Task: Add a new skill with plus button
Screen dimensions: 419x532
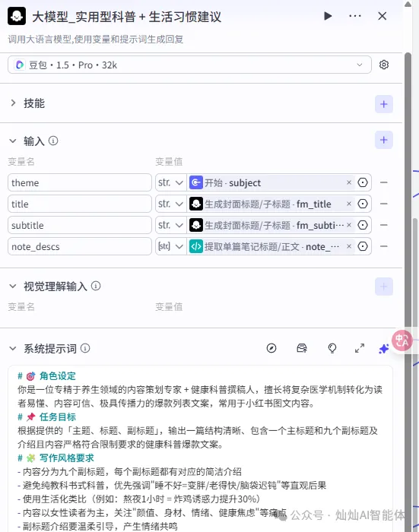Action: click(384, 104)
